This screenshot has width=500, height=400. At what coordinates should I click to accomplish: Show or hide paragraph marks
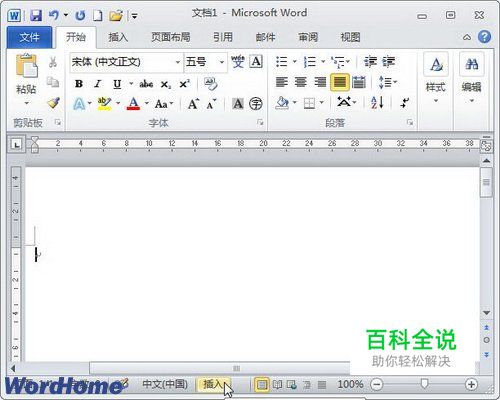coord(405,103)
